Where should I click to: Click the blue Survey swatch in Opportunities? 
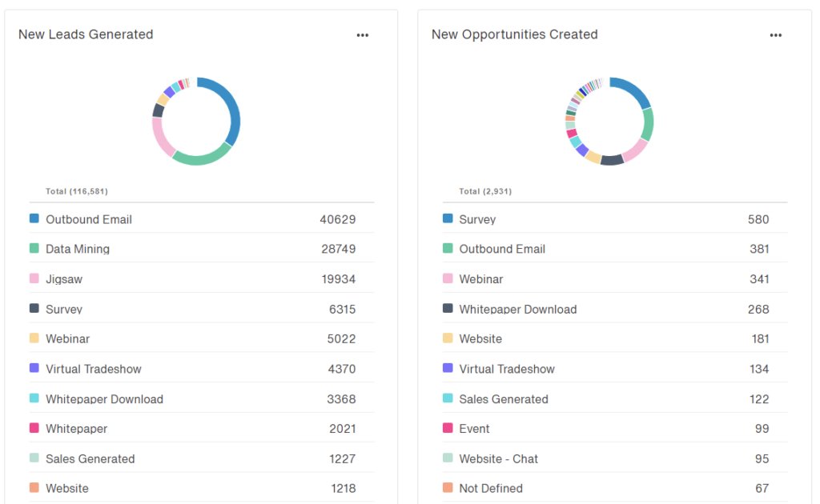[448, 218]
